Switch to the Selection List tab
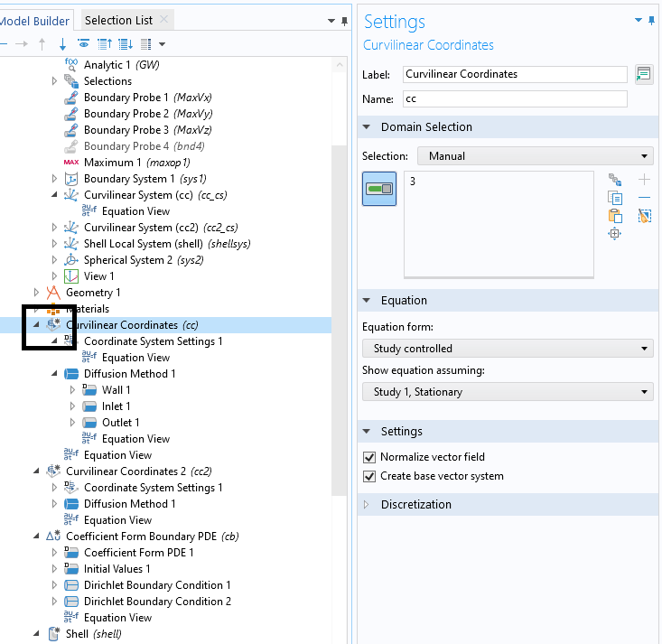The height and width of the screenshot is (644, 662). [118, 20]
